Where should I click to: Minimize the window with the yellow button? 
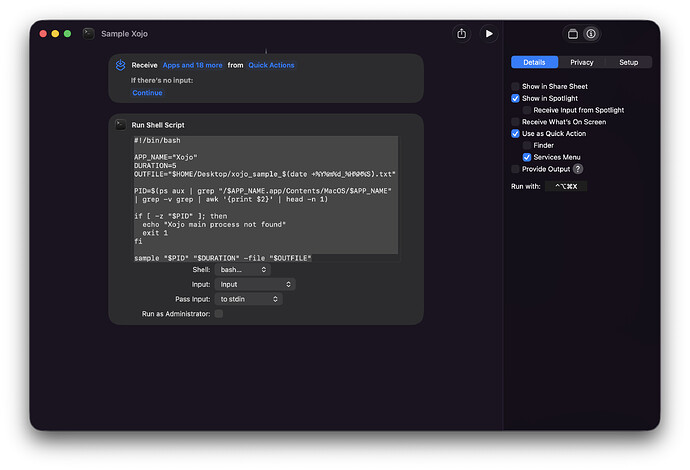coord(55,34)
